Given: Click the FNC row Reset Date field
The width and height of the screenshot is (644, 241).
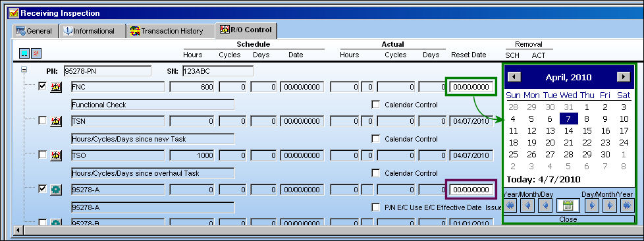Looking at the screenshot, I should (471, 87).
